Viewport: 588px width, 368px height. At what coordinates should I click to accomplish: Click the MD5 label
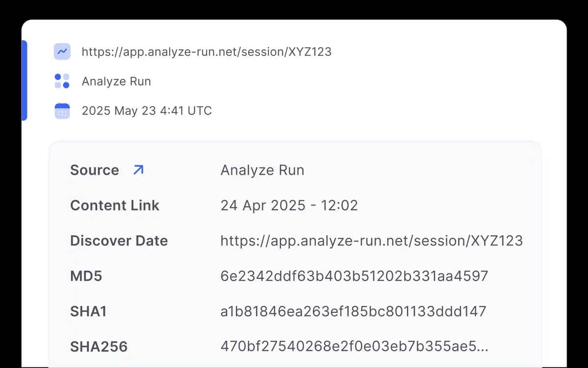coord(86,276)
